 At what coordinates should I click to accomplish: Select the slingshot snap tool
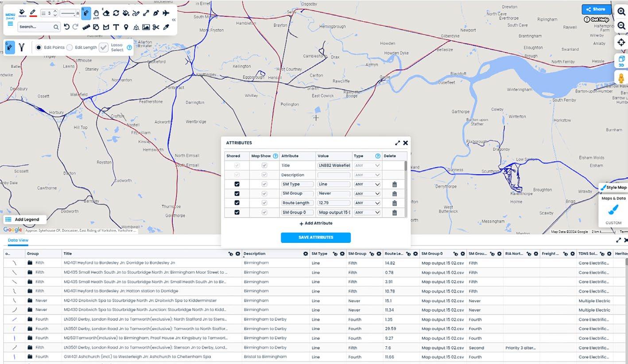(21, 47)
